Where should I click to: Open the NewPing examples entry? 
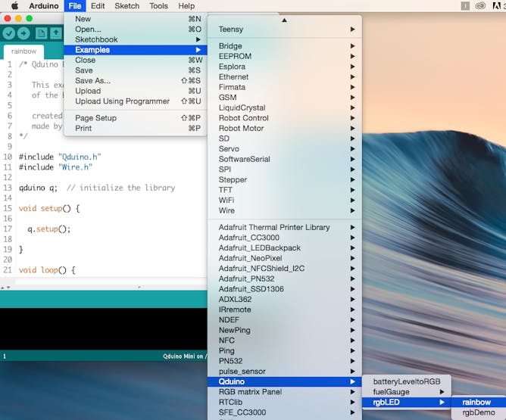285,331
